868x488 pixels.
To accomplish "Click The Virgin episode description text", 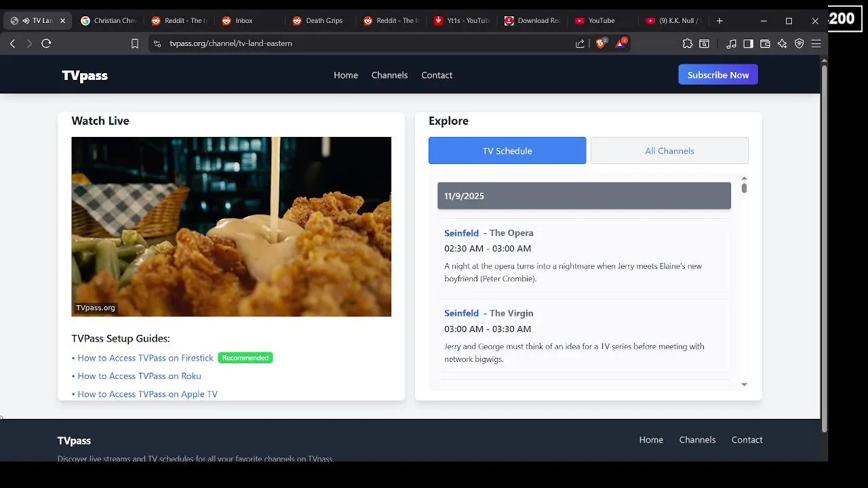I will [x=574, y=352].
